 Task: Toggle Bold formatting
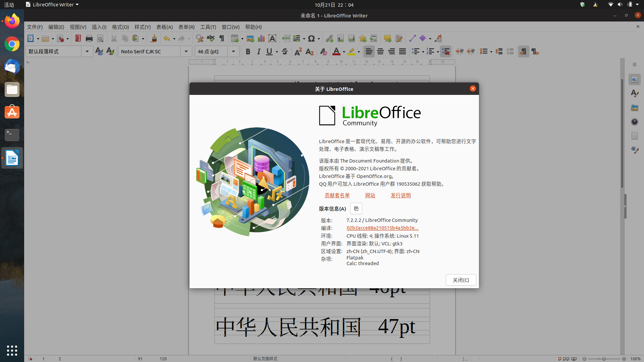click(248, 52)
